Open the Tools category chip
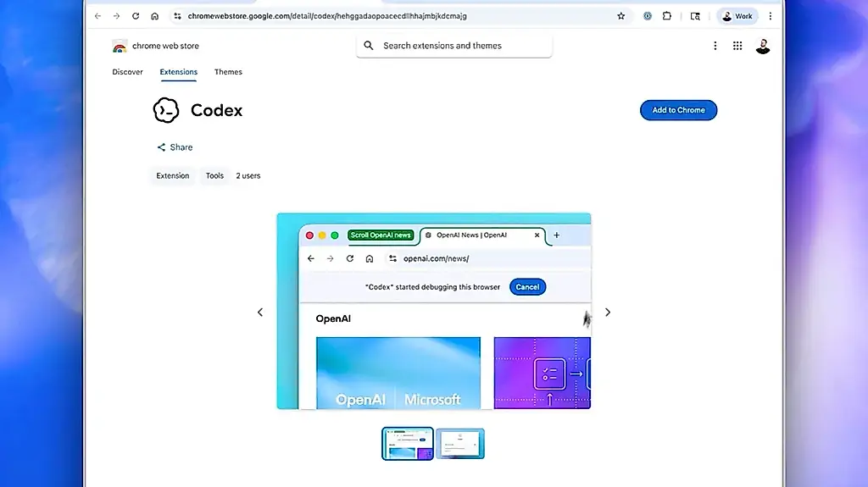Image resolution: width=868 pixels, height=487 pixels. [214, 175]
